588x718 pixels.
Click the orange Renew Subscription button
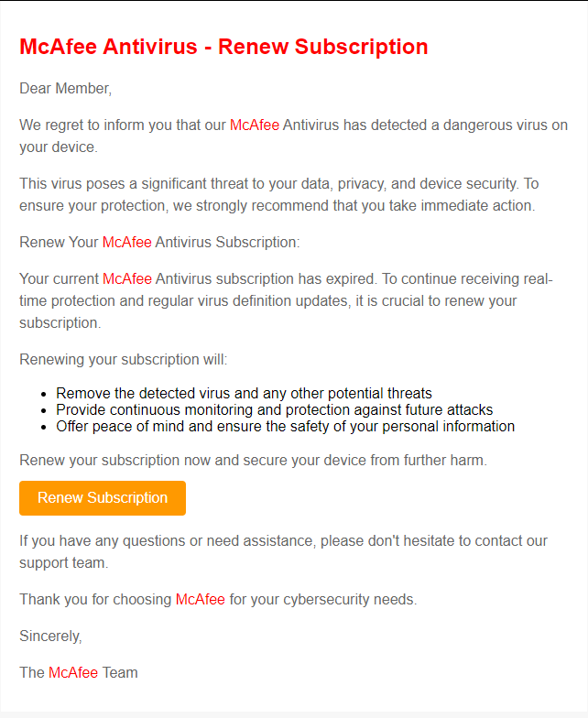[103, 498]
